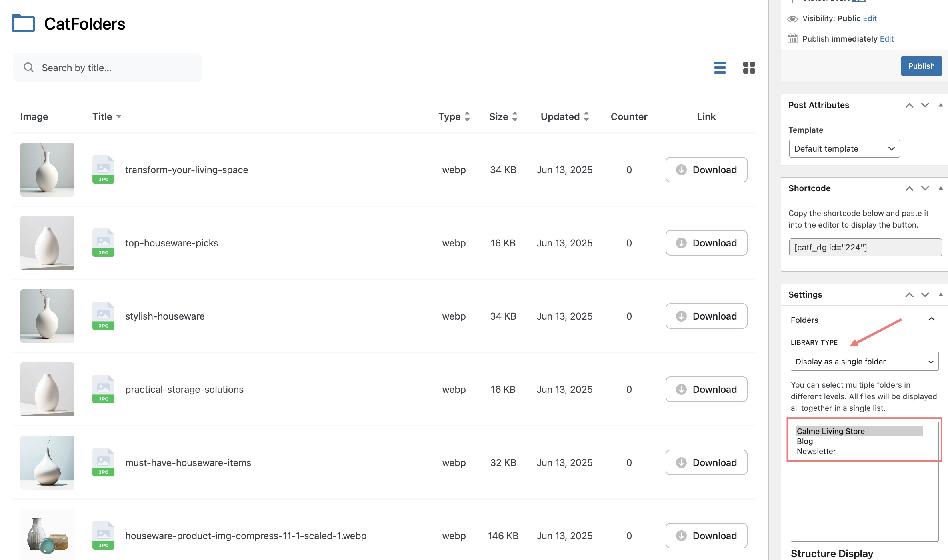Click the Search by title field
Image resolution: width=948 pixels, height=560 pixels.
108,68
